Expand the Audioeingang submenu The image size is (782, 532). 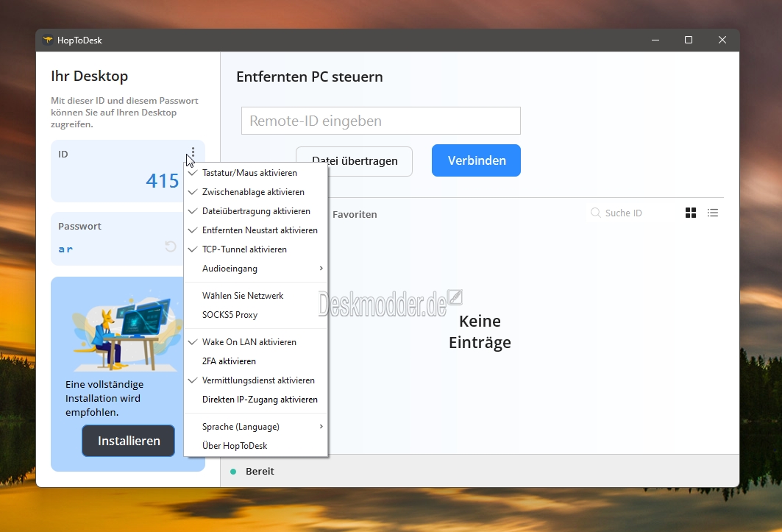[256, 269]
